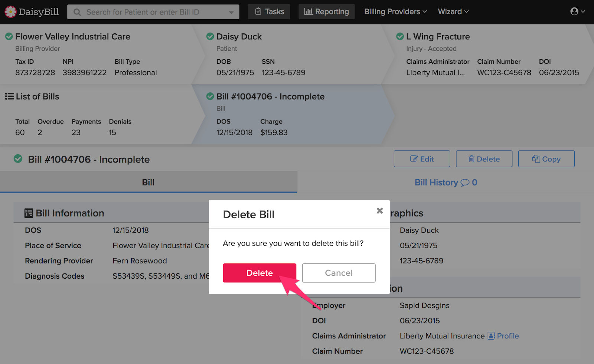Screen dimensions: 594x364
Task: Open the Tasks page
Action: click(269, 12)
